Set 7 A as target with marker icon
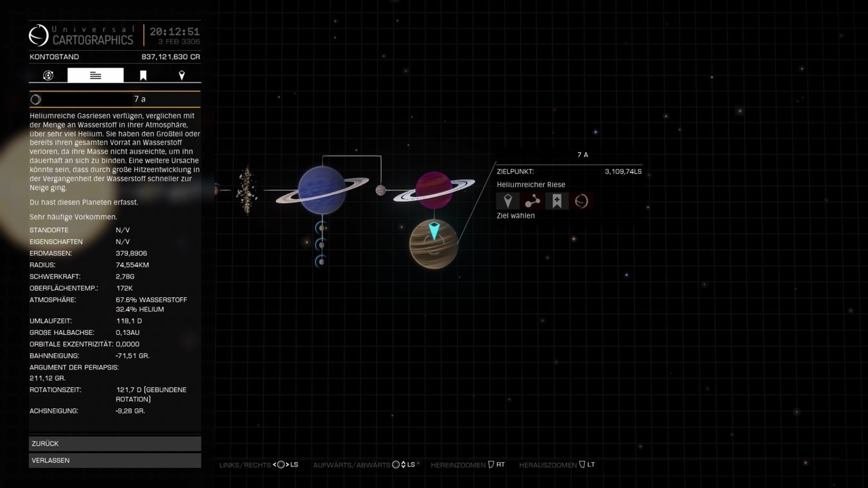868x488 pixels. [x=508, y=201]
